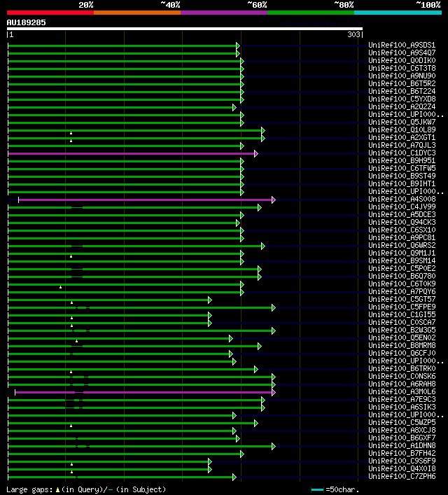Click the UniRef100_C5P0E2 label
448x495 pixels.
(402, 268)
